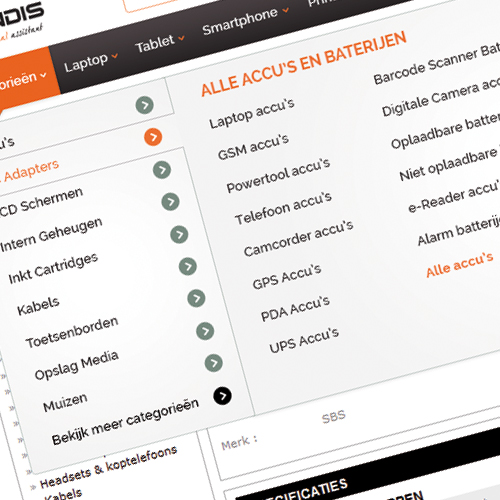The image size is (500, 500).
Task: Open Telefoon accu's link
Action: pos(283,208)
